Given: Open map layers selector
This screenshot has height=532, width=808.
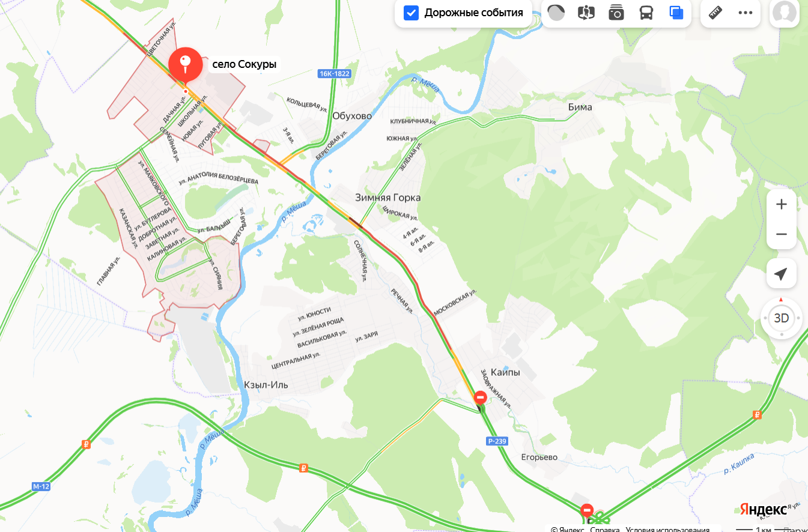Looking at the screenshot, I should click(x=676, y=13).
